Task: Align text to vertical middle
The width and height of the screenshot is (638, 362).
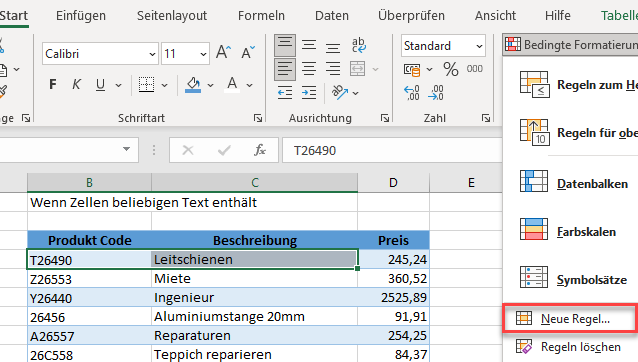Action: [309, 45]
